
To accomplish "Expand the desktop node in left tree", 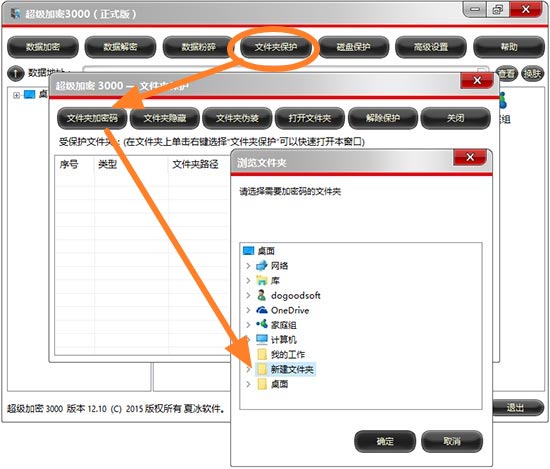I will tap(16, 95).
